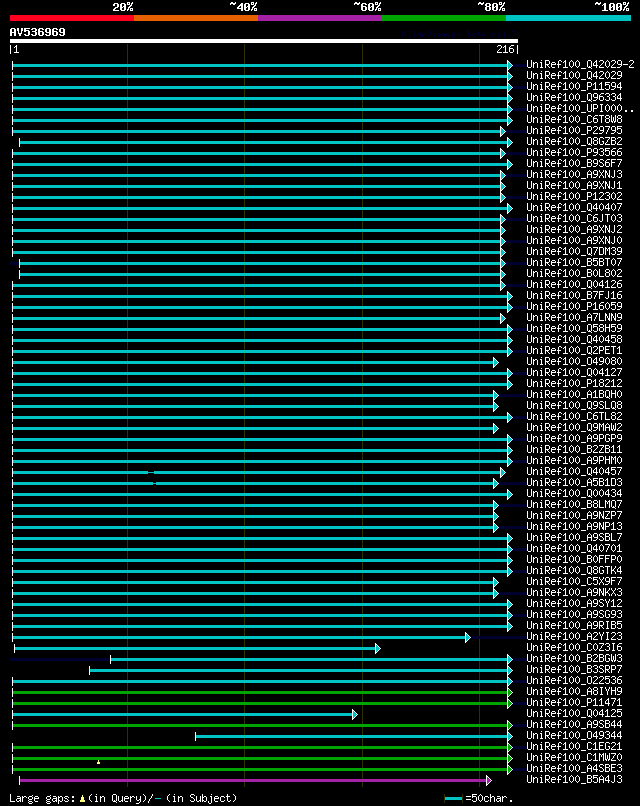
Task: Open hit UniRef100_B5A4J3
Action: click(x=574, y=780)
